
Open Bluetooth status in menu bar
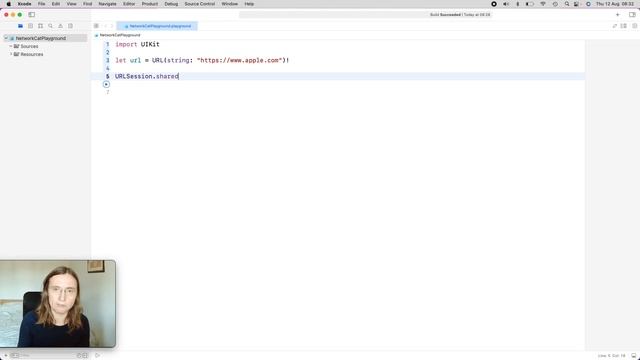point(518,4)
